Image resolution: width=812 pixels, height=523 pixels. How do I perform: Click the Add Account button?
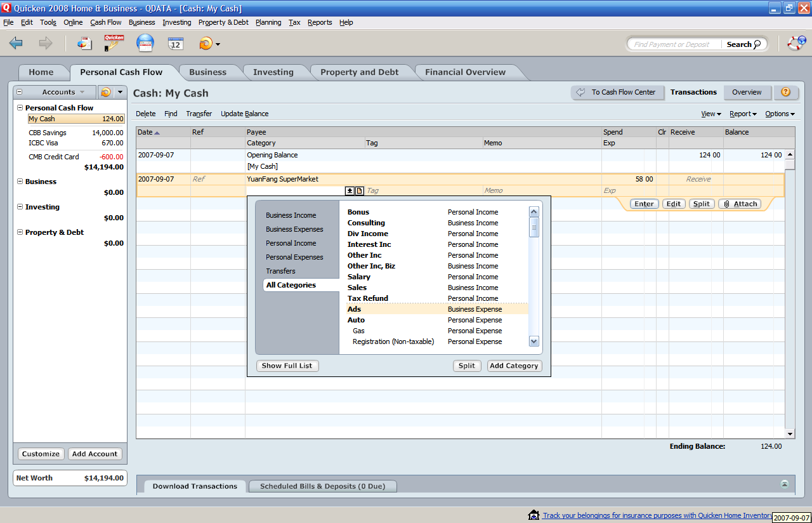coord(95,454)
